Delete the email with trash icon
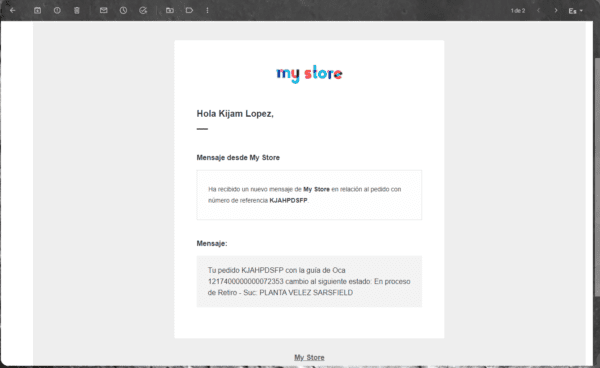The width and height of the screenshot is (600, 368). coord(77,10)
